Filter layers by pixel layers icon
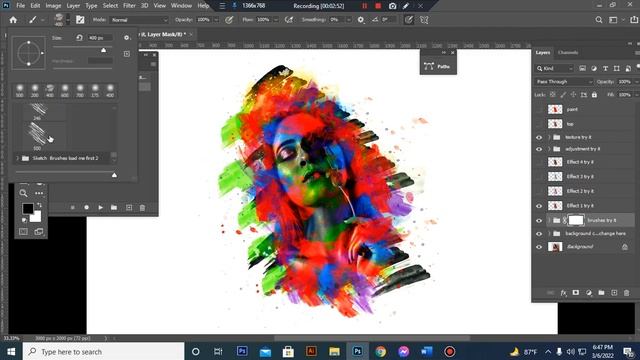Image resolution: width=640 pixels, height=360 pixels. (582, 69)
